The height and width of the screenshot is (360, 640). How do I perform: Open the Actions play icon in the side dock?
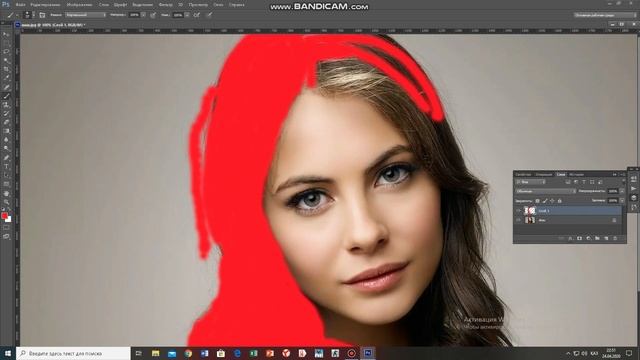[633, 189]
